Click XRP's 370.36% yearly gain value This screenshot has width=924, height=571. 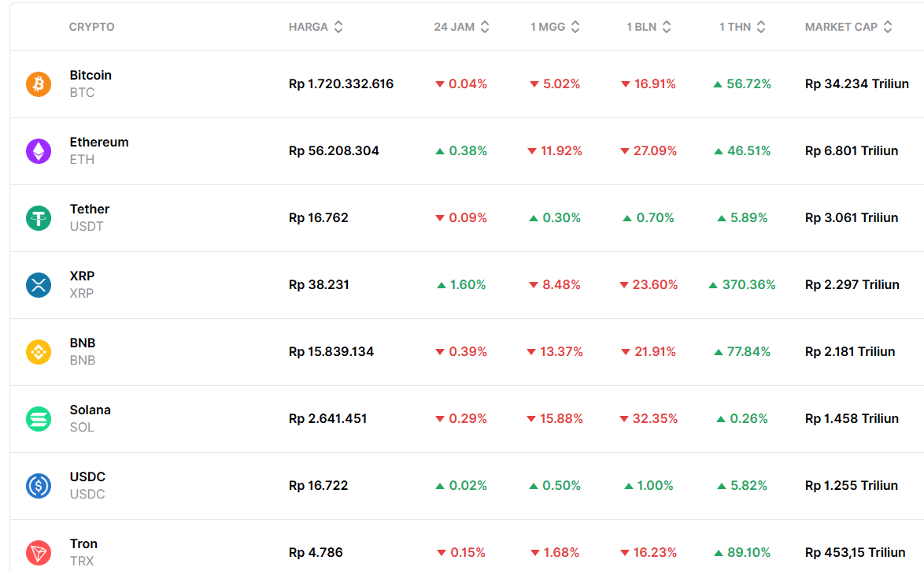click(x=741, y=285)
